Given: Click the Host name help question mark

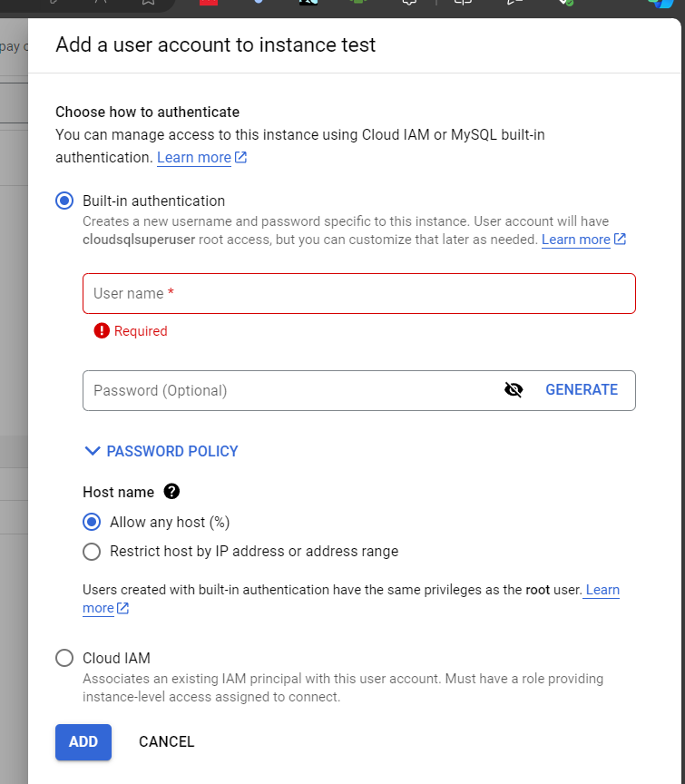Looking at the screenshot, I should point(171,492).
